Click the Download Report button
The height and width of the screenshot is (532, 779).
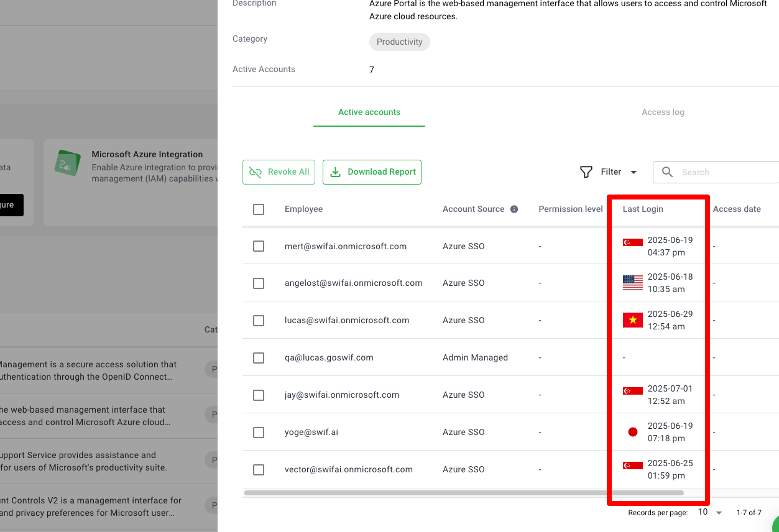(372, 172)
